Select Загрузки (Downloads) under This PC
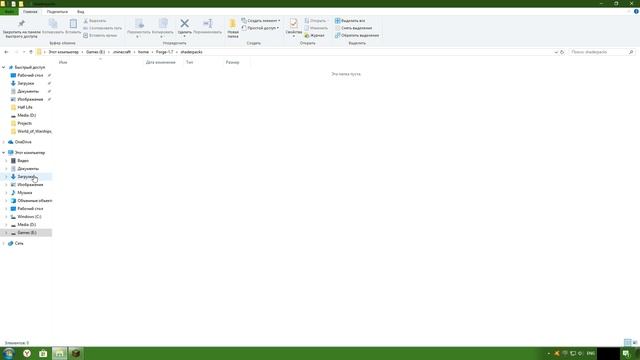The image size is (640, 360). pos(26,177)
